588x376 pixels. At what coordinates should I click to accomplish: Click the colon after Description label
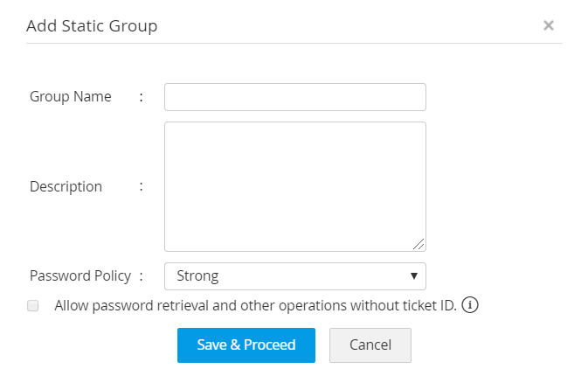tap(142, 186)
